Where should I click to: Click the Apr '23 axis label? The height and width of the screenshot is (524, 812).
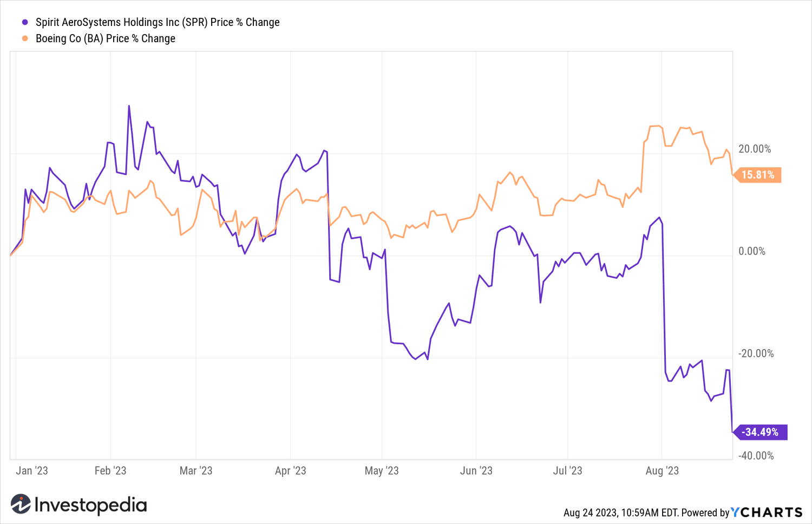291,470
